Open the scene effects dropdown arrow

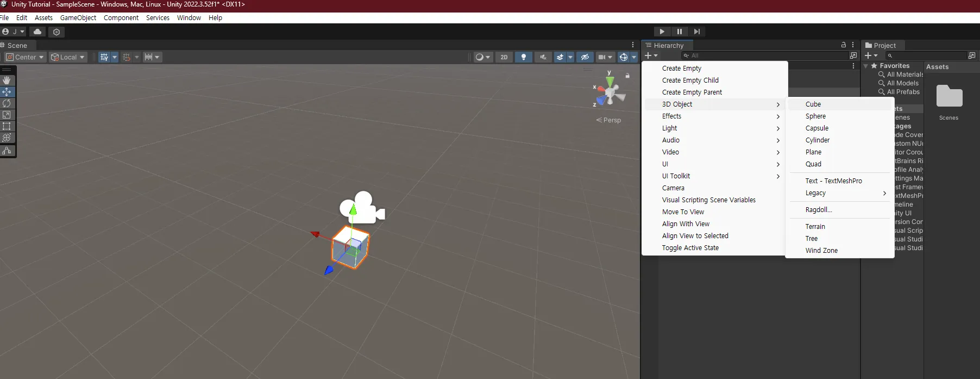click(x=570, y=57)
